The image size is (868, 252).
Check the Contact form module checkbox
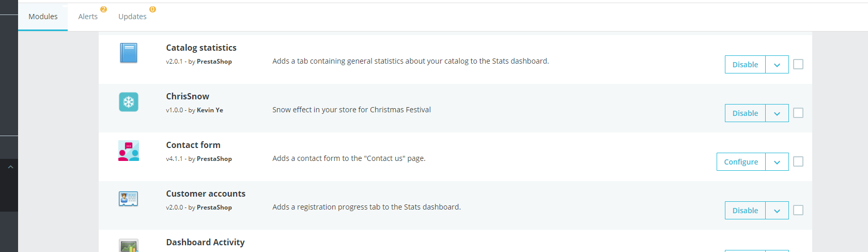click(x=798, y=161)
